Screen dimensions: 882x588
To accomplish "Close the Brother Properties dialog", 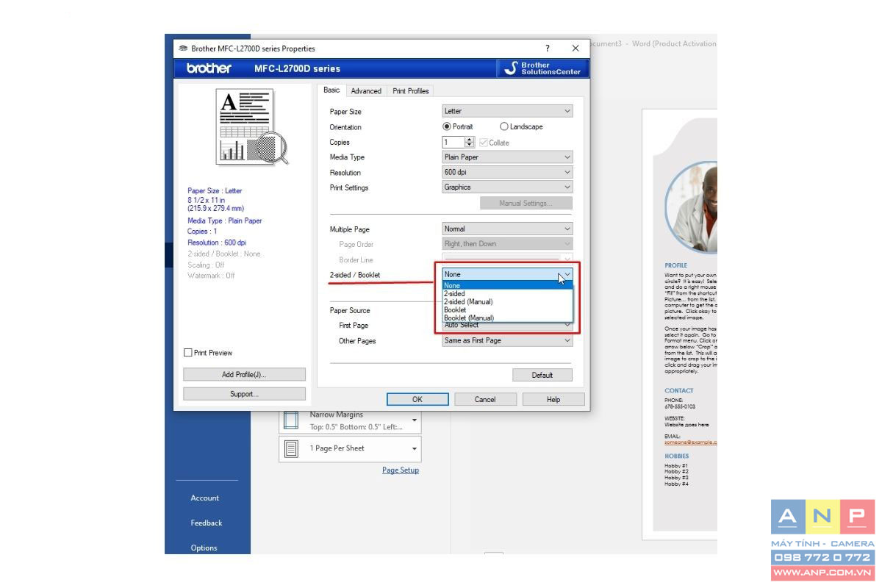I will [x=576, y=49].
